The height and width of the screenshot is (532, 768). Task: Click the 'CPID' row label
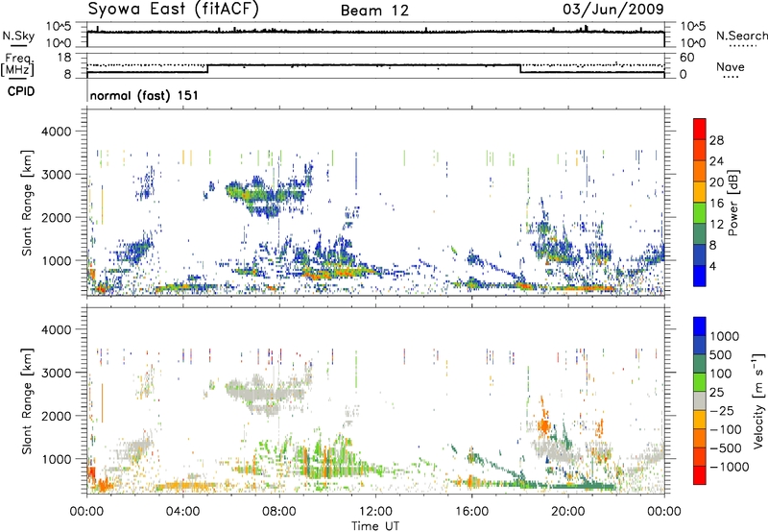click(21, 91)
